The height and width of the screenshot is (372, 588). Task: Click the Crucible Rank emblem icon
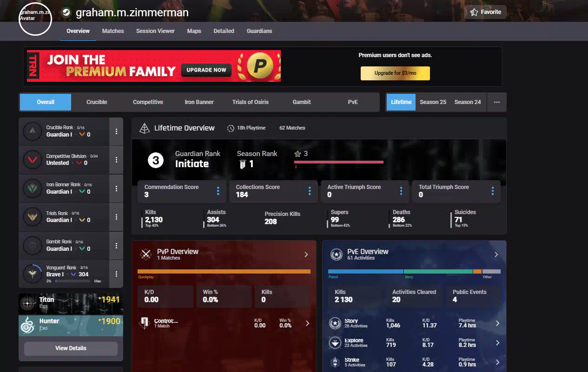(33, 131)
